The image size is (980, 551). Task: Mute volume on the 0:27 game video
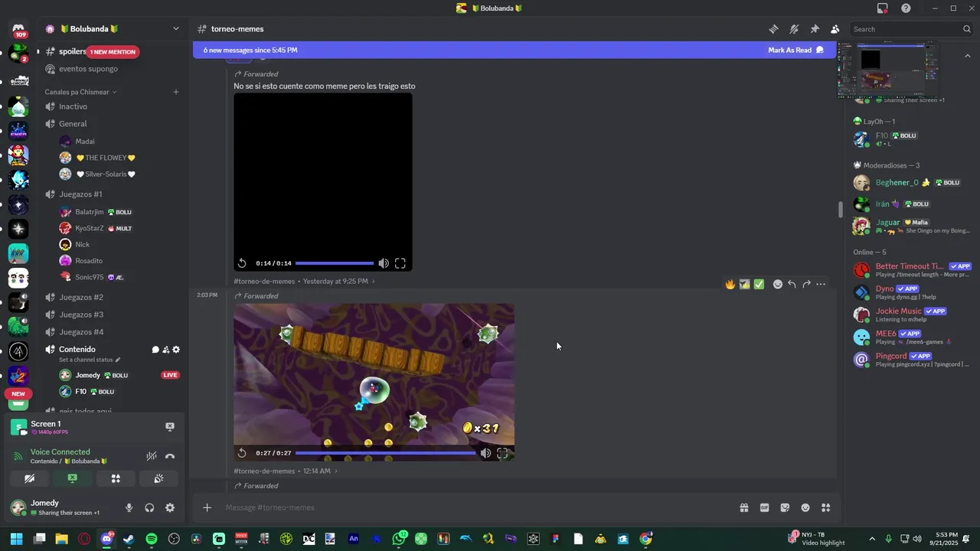coord(485,453)
